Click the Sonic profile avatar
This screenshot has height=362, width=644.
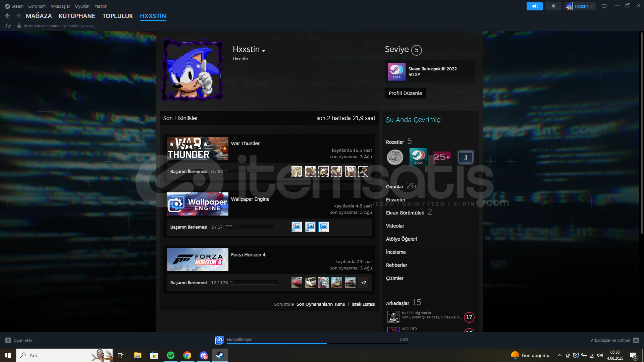tap(193, 70)
